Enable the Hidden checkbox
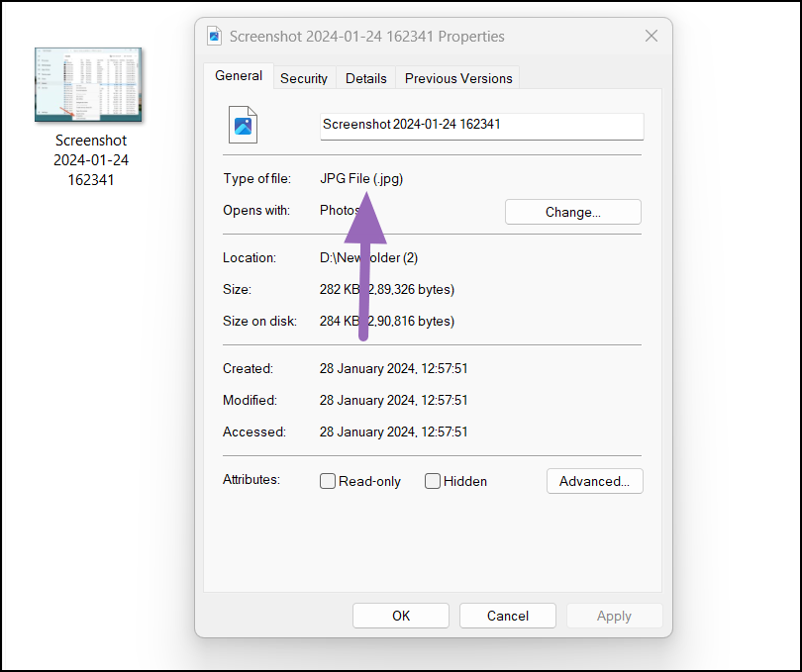 (433, 481)
